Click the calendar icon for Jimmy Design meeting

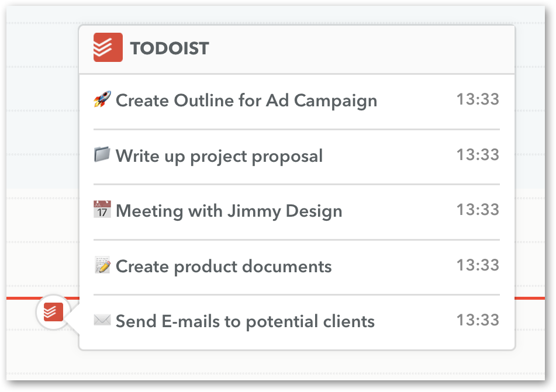pyautogui.click(x=103, y=209)
